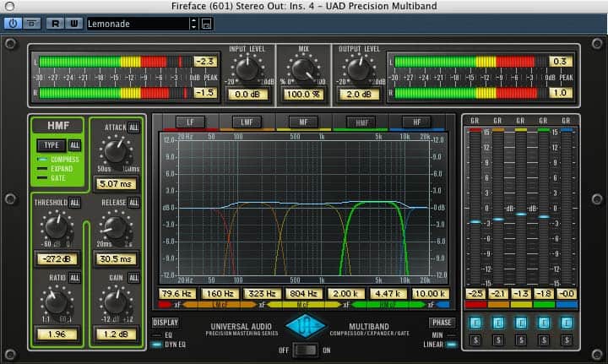This screenshot has height=364, width=608.
Task: Click the Mix knob
Action: [303, 69]
